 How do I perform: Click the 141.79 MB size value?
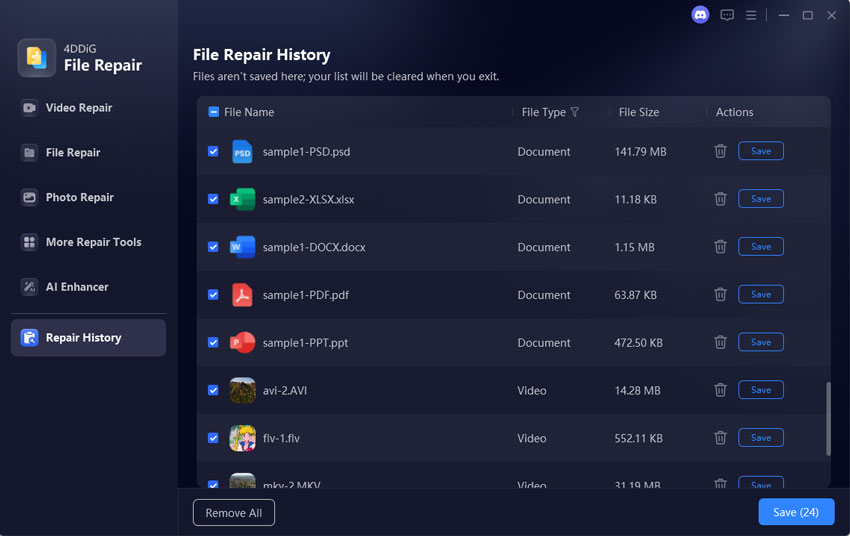(640, 152)
